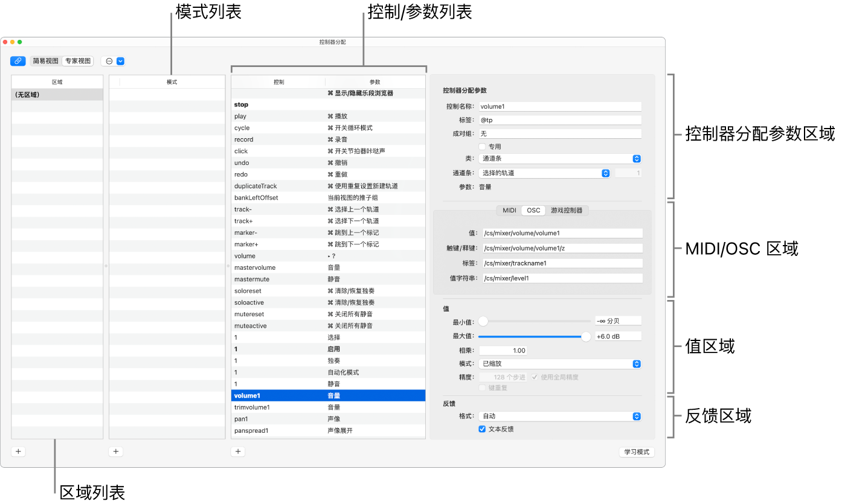Select the stop control row
The image size is (842, 504).
pyautogui.click(x=329, y=105)
